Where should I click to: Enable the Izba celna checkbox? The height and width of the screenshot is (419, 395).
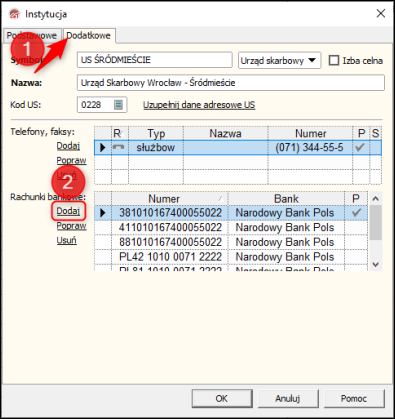334,60
